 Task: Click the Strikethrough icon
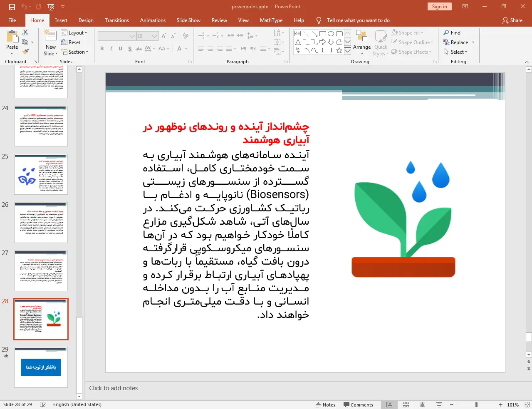(139, 49)
